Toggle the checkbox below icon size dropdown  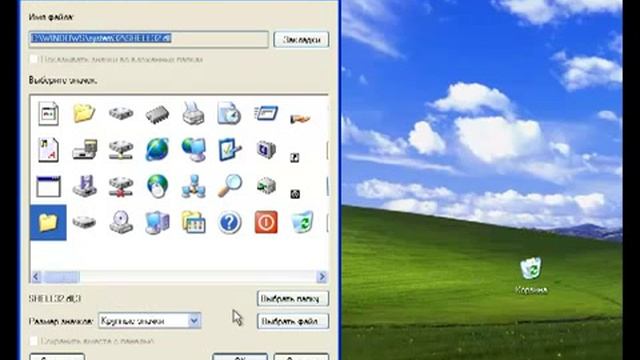pyautogui.click(x=34, y=340)
